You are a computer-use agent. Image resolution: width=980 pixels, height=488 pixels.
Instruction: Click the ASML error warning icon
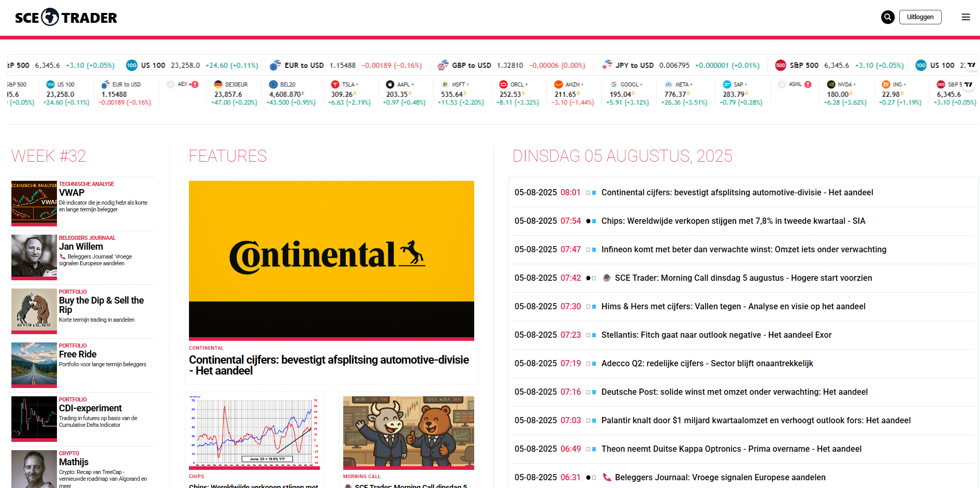point(808,84)
